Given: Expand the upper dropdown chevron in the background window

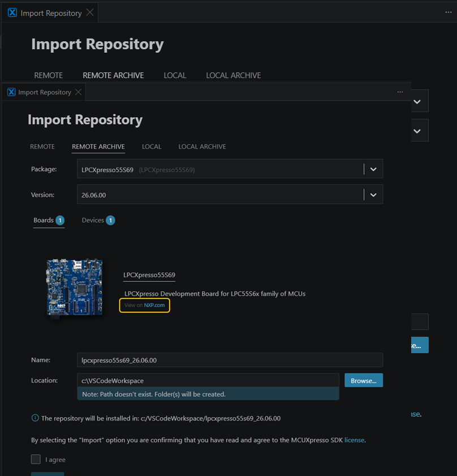Looking at the screenshot, I should (x=417, y=102).
